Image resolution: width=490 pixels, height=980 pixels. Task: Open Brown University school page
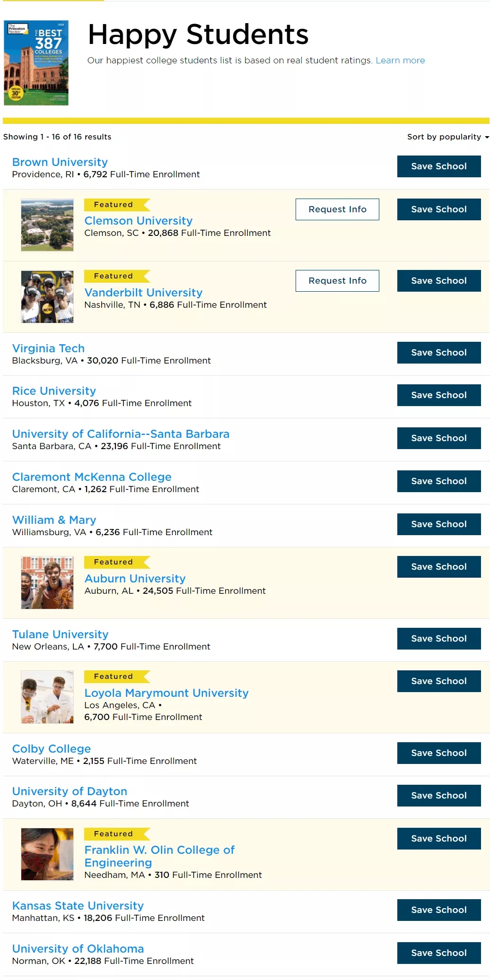click(60, 162)
